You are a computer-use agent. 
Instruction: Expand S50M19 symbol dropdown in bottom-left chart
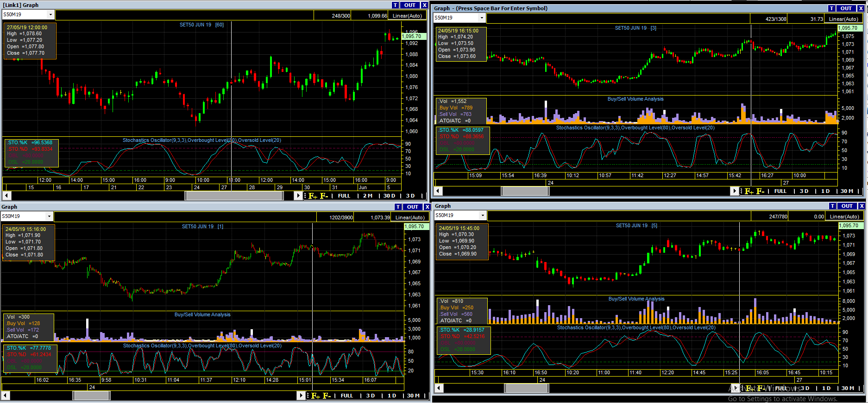pyautogui.click(x=49, y=217)
